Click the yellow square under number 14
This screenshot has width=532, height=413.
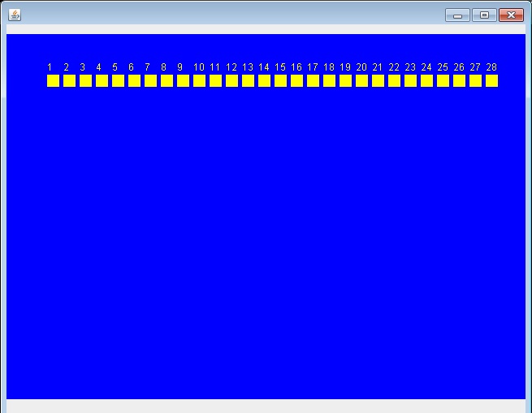tap(264, 80)
